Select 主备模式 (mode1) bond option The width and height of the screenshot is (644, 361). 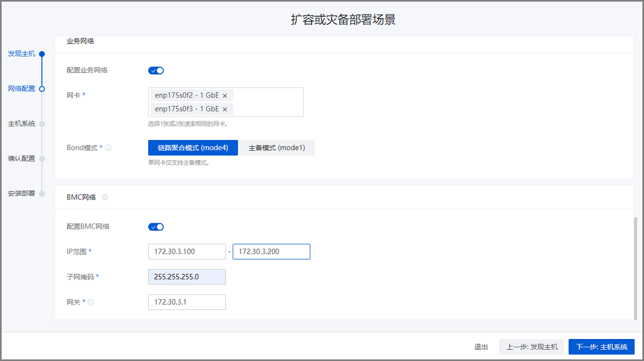(x=276, y=148)
